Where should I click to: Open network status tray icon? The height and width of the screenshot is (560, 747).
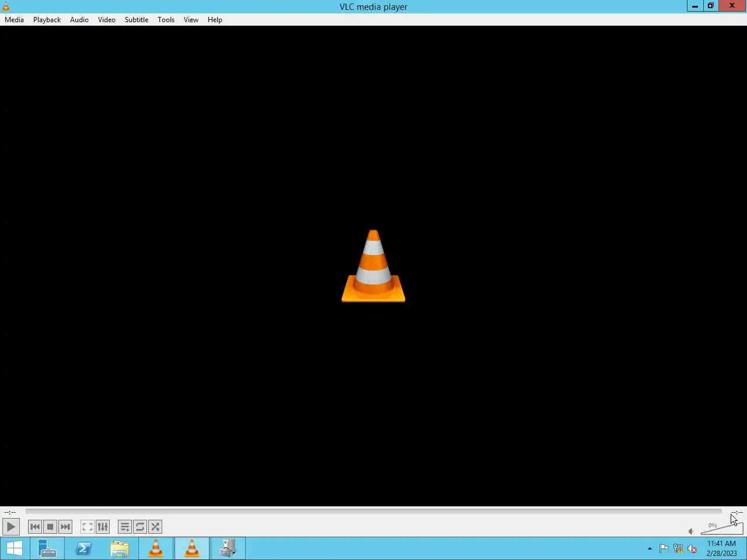pyautogui.click(x=678, y=548)
